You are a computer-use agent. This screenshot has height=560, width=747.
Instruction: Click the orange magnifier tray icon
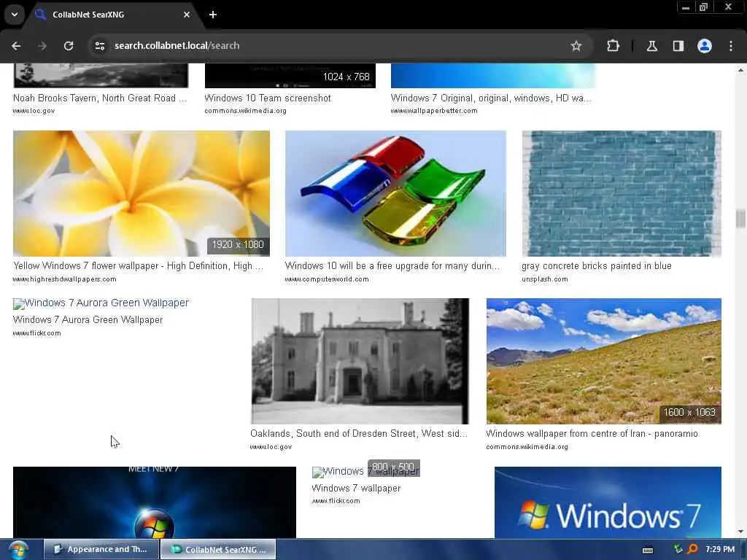[x=693, y=549]
